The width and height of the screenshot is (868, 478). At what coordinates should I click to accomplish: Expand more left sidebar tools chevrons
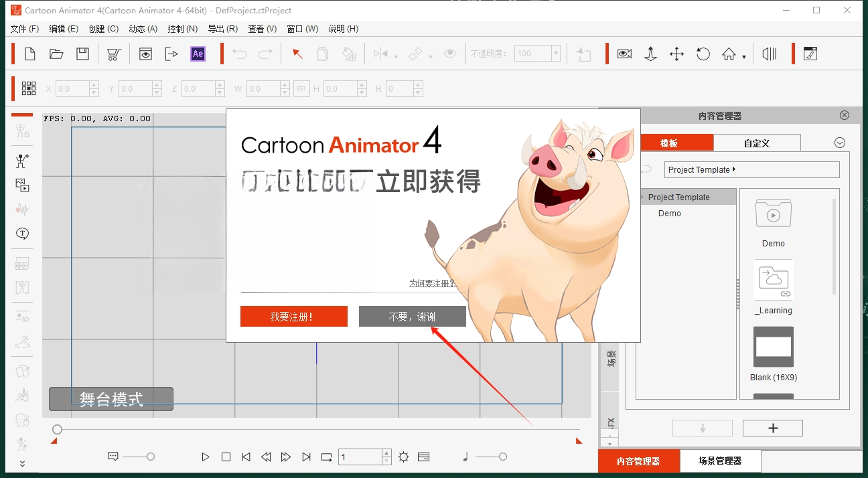pos(22,463)
